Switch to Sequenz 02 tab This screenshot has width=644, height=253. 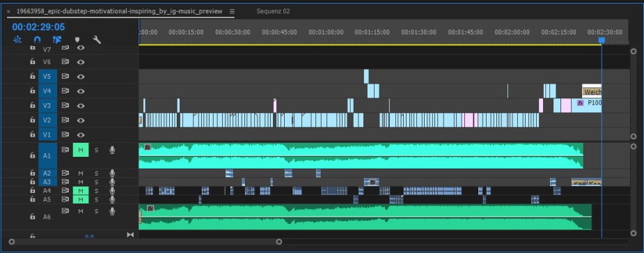273,11
